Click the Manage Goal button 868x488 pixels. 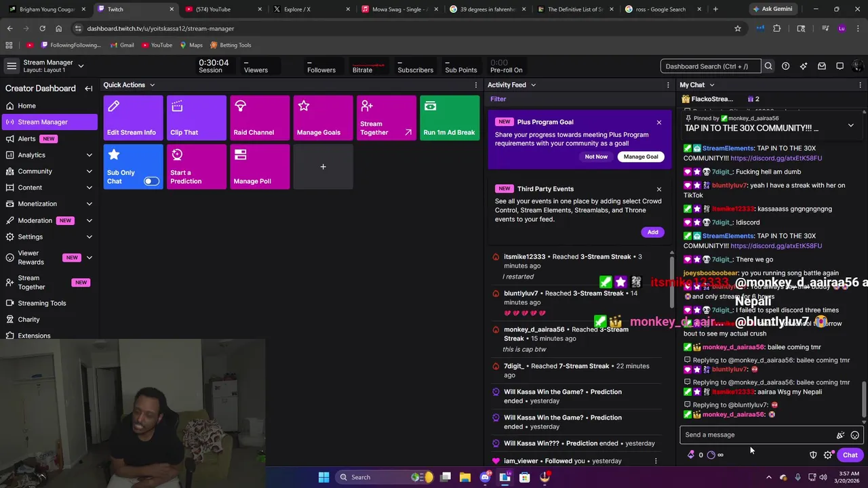[x=641, y=157]
